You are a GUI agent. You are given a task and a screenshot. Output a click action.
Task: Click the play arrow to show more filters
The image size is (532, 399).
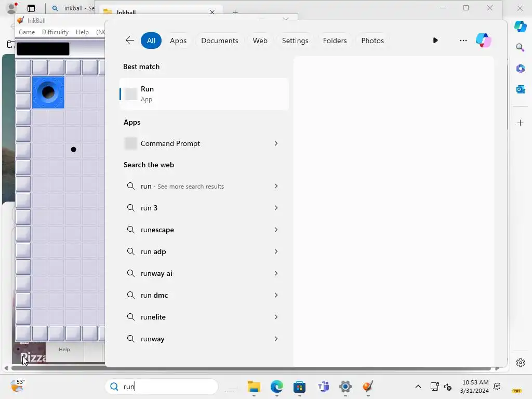click(435, 41)
